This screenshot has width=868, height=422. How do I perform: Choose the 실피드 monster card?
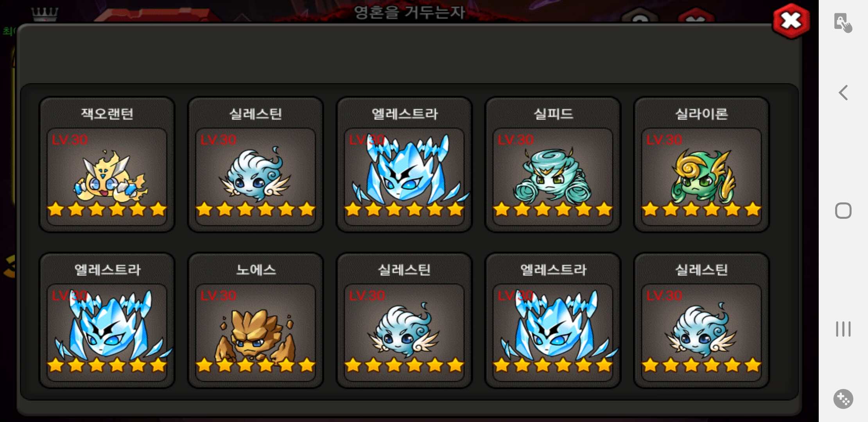coord(552,165)
